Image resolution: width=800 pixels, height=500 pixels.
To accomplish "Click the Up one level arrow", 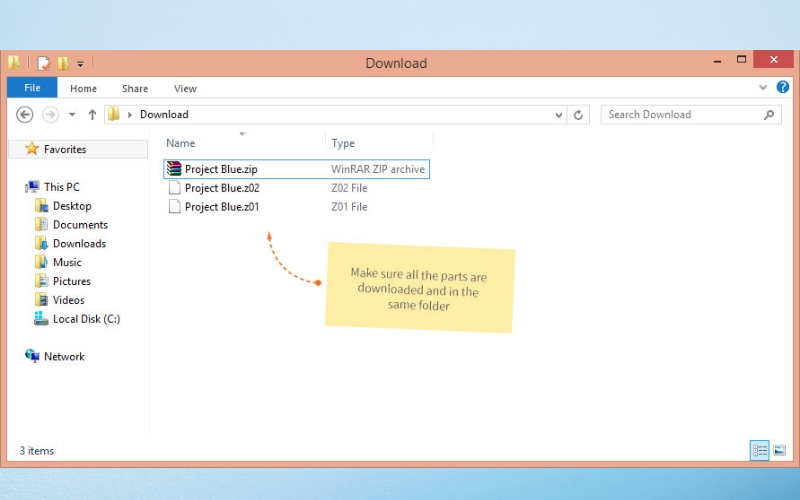I will pos(92,115).
